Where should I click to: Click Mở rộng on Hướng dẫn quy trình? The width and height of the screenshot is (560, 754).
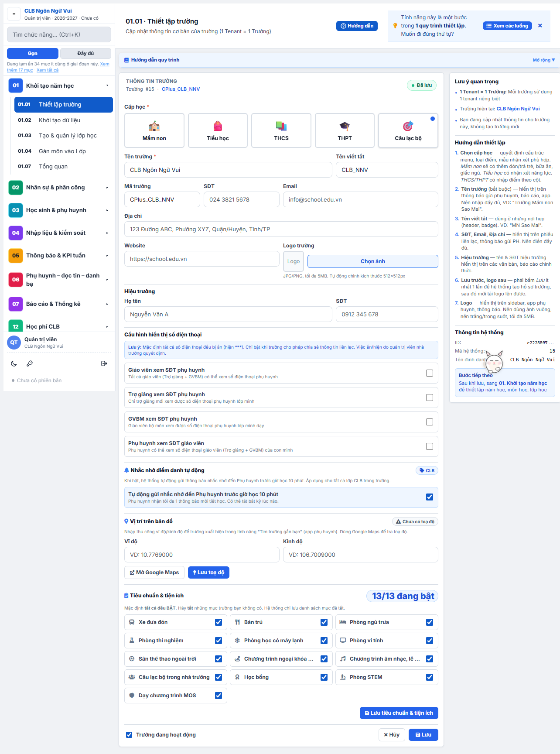tap(543, 60)
